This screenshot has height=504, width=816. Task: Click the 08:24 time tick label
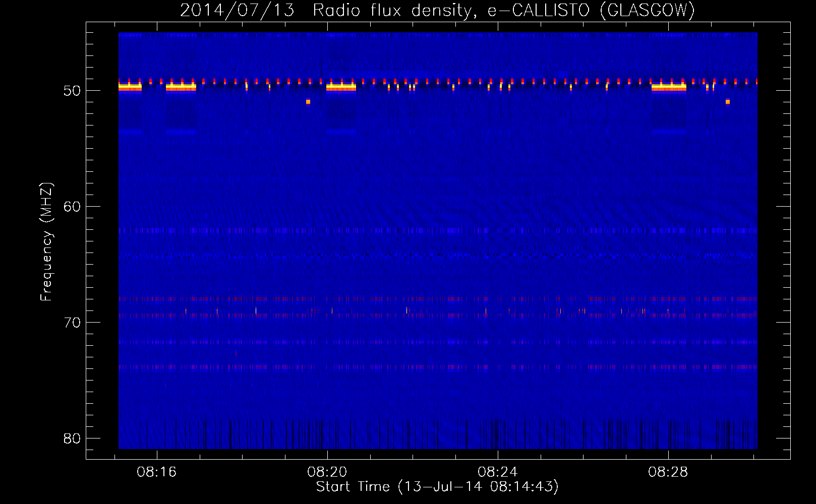(497, 472)
